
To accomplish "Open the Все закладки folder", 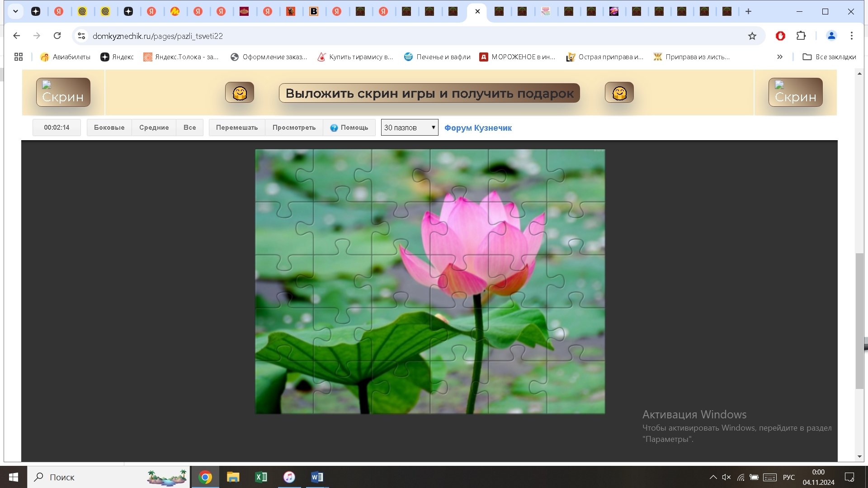I will [x=829, y=57].
